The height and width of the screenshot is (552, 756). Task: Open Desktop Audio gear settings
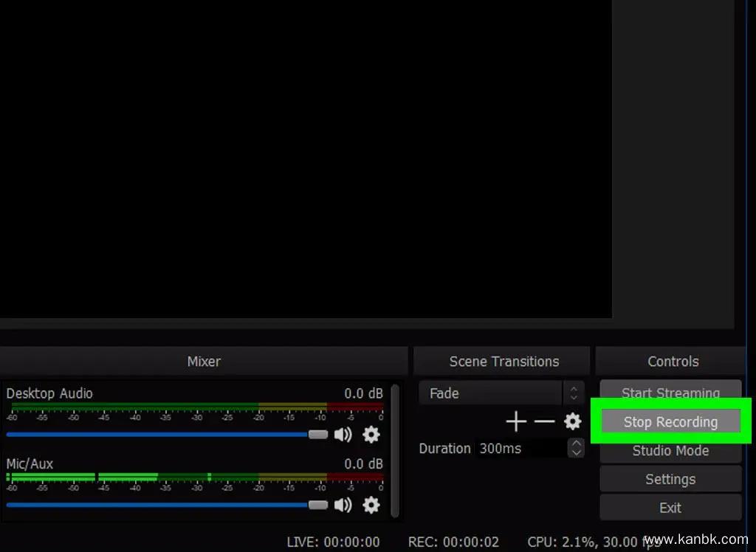coord(371,435)
